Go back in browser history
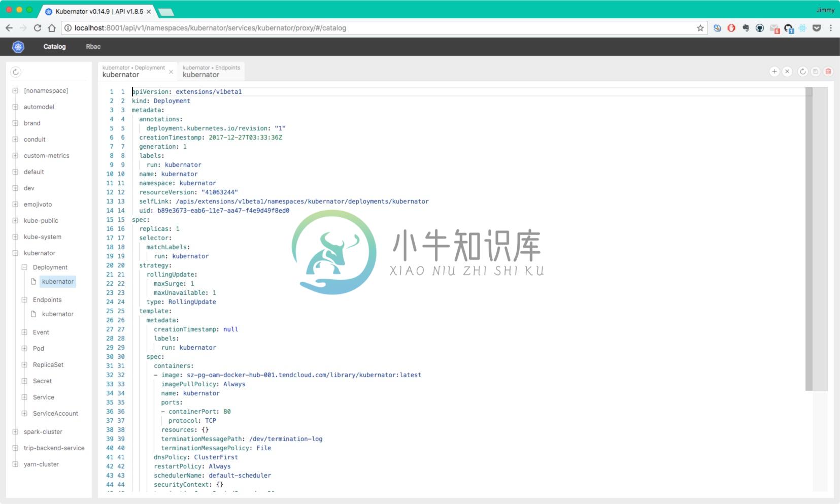840x504 pixels. [x=9, y=28]
